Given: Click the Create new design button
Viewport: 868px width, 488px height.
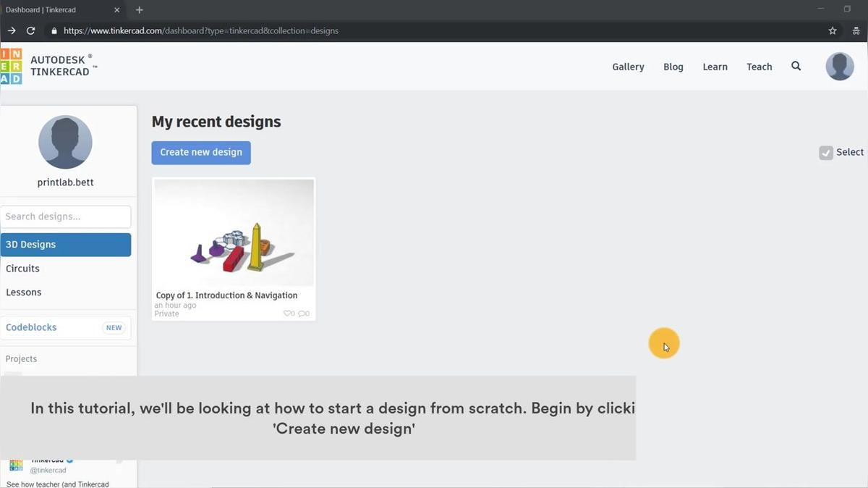Looking at the screenshot, I should coord(201,153).
